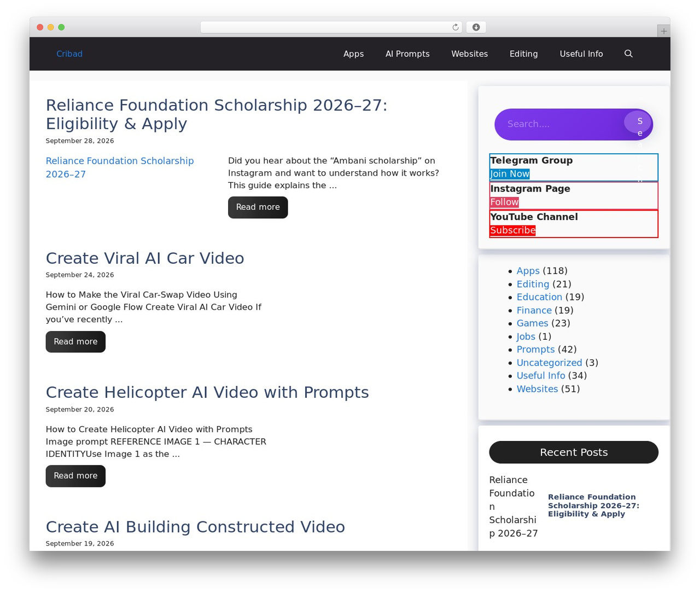The image size is (700, 593).
Task: Click the browser download icon
Action: [x=476, y=27]
